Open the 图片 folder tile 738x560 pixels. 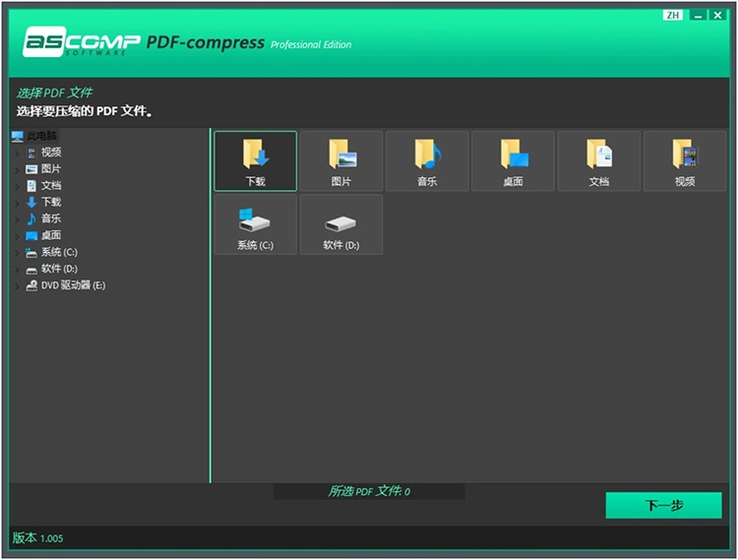pyautogui.click(x=340, y=160)
